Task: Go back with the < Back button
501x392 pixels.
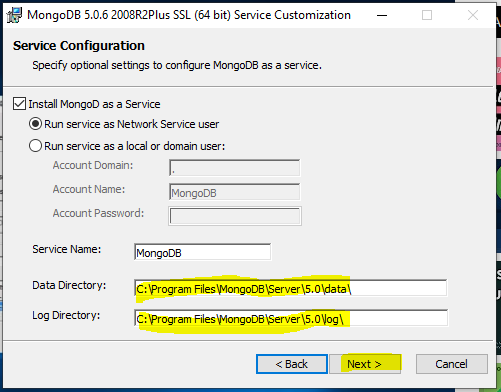Action: click(292, 364)
